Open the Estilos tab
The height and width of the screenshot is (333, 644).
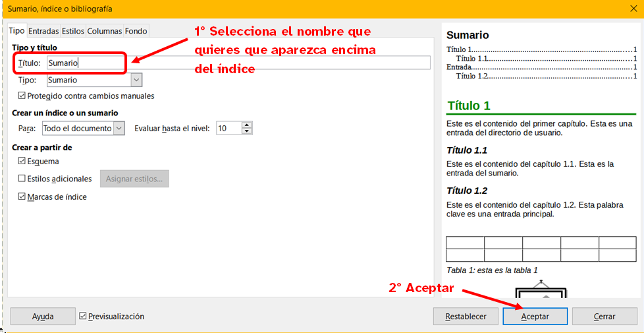click(73, 31)
